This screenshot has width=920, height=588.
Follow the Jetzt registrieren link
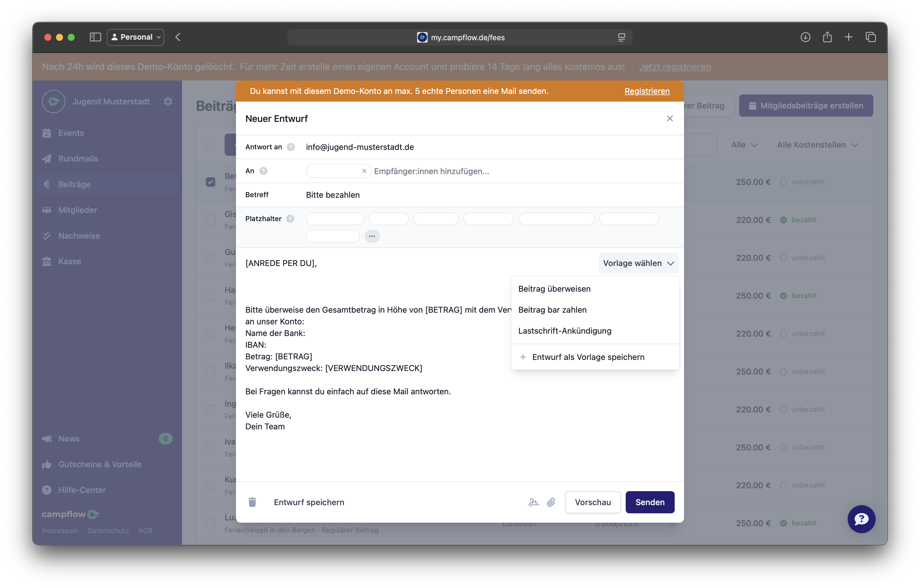click(x=675, y=66)
